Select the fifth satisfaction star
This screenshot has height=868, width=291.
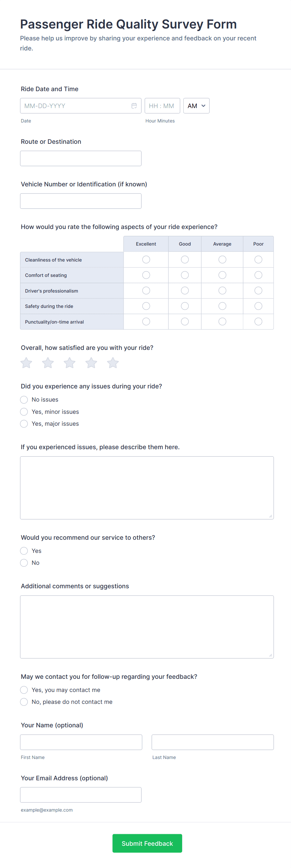pos(113,363)
